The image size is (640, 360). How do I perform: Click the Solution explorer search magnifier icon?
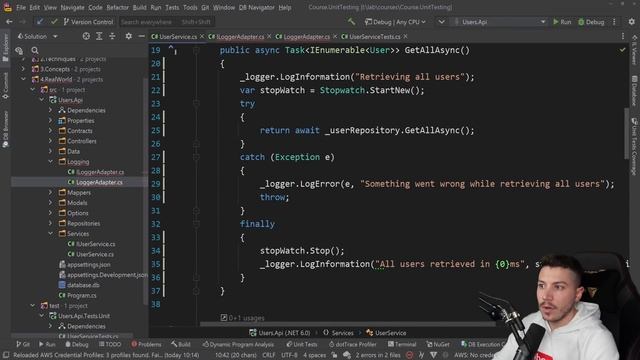pos(35,51)
